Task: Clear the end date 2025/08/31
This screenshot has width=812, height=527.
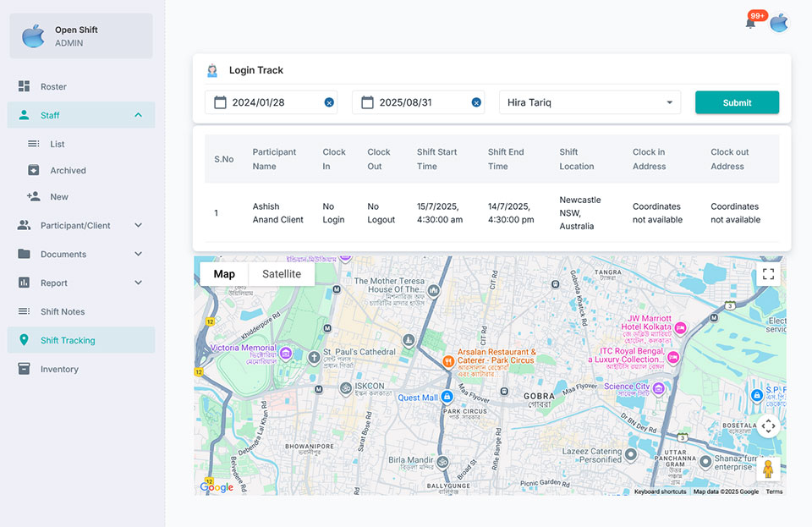Action: [x=476, y=102]
